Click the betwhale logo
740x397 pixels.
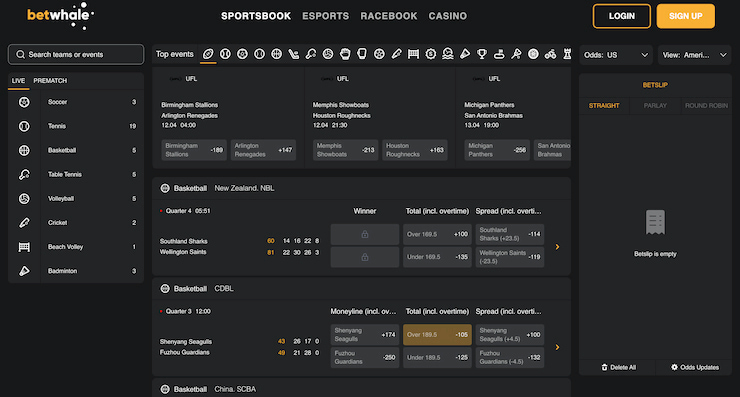coord(60,15)
